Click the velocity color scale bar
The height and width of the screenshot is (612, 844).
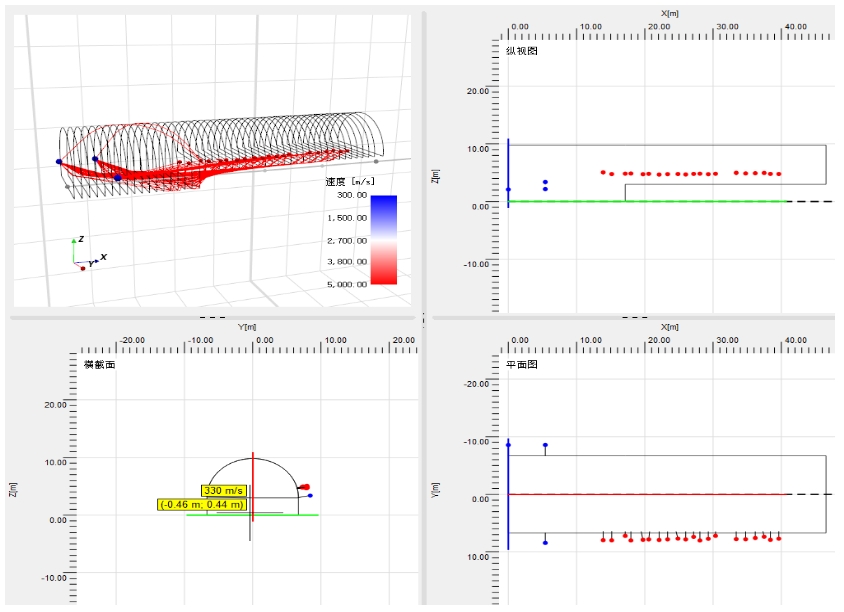tap(383, 240)
